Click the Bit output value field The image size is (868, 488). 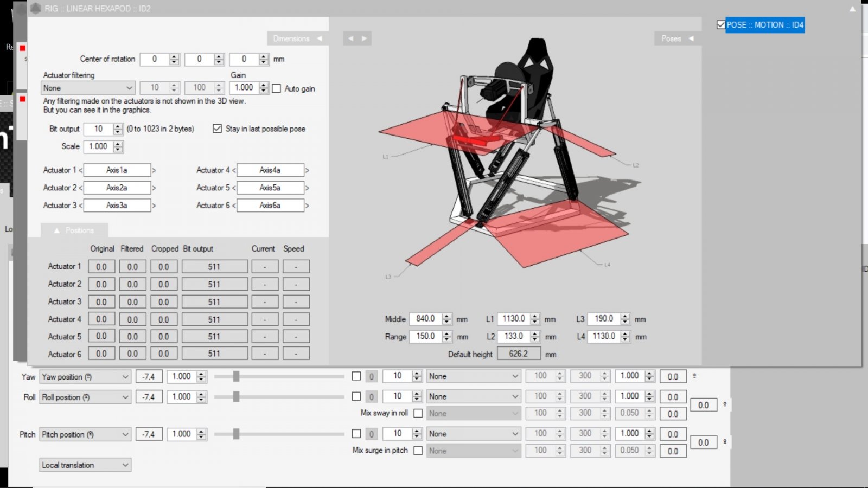pyautogui.click(x=98, y=129)
